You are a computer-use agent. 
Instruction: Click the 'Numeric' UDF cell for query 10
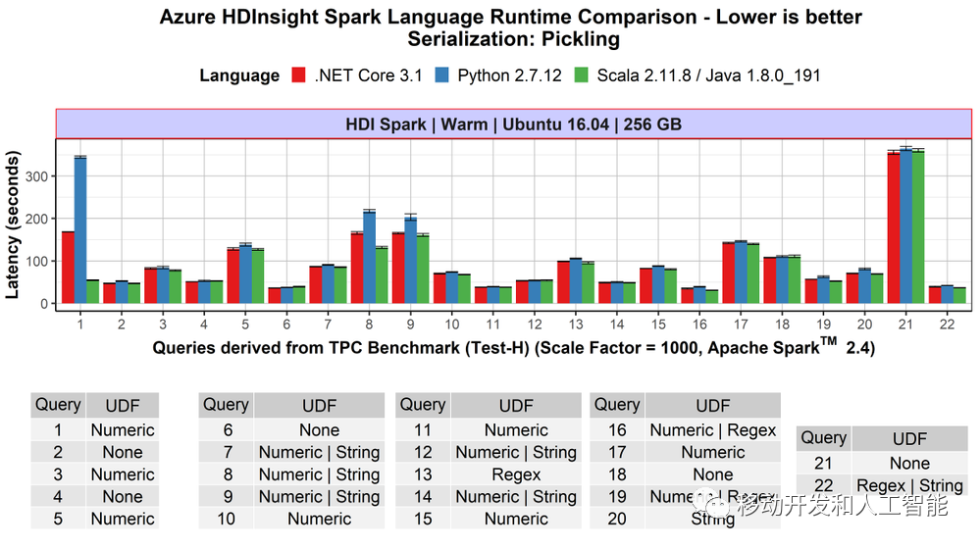click(320, 519)
